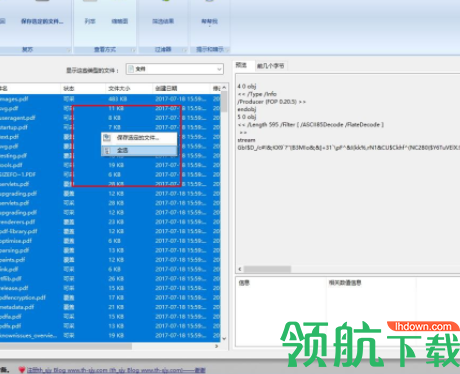Select the tools.pdf row
Screen dimensions: 460x374
pos(110,165)
